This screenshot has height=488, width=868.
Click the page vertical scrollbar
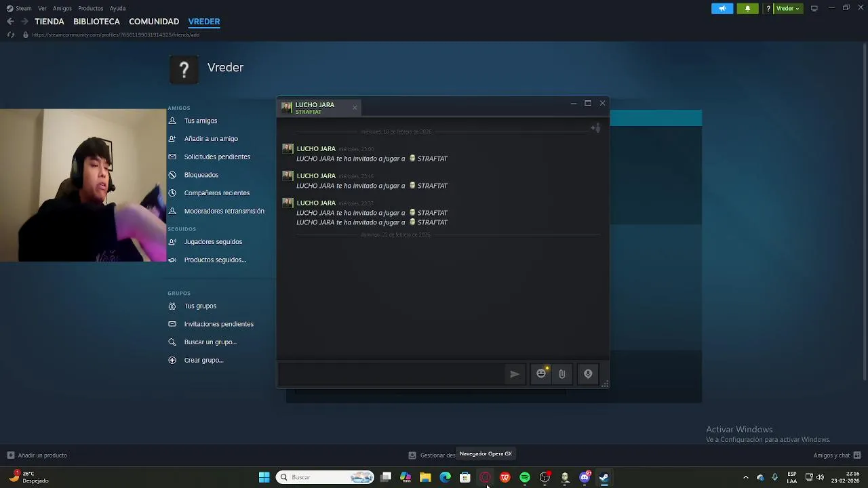click(865, 210)
